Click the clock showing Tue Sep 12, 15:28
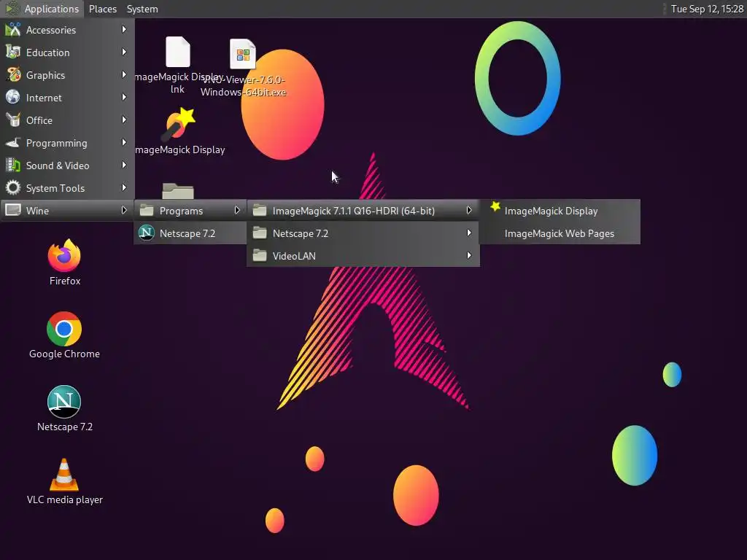747x560 pixels. coord(706,9)
